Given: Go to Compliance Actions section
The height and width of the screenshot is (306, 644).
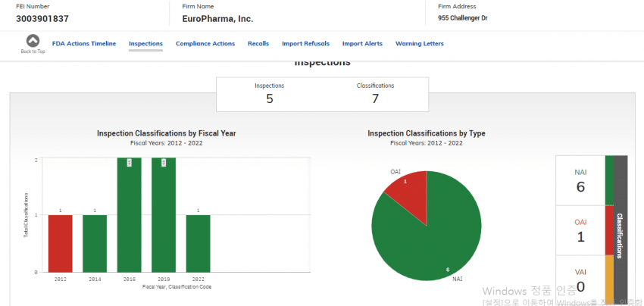Looking at the screenshot, I should pyautogui.click(x=205, y=43).
